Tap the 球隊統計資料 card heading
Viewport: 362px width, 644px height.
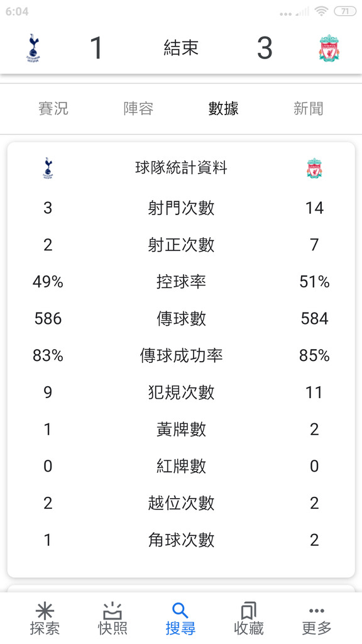181,168
